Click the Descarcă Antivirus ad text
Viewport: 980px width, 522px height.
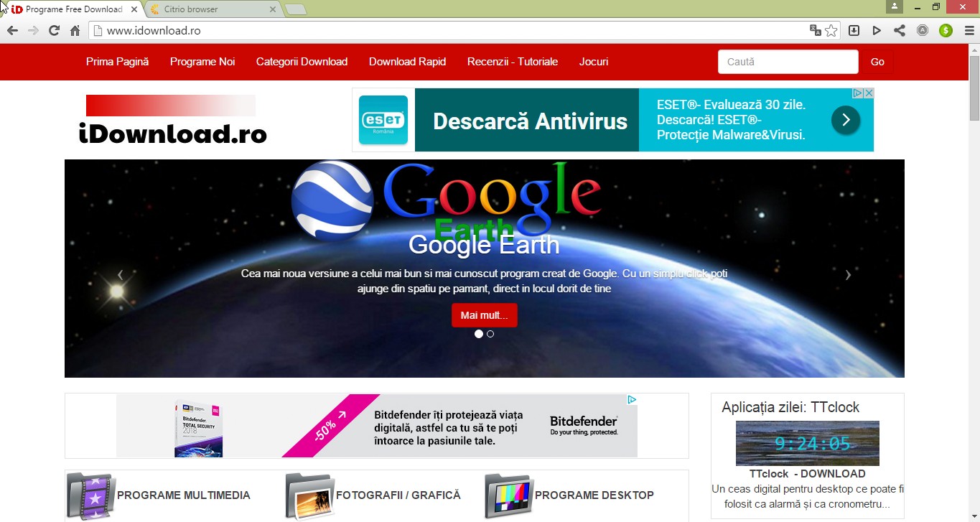[531, 121]
